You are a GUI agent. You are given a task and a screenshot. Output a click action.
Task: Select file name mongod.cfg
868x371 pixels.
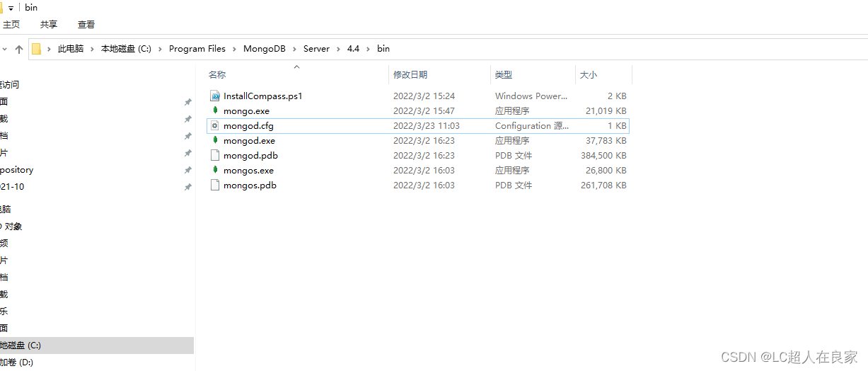coord(248,125)
